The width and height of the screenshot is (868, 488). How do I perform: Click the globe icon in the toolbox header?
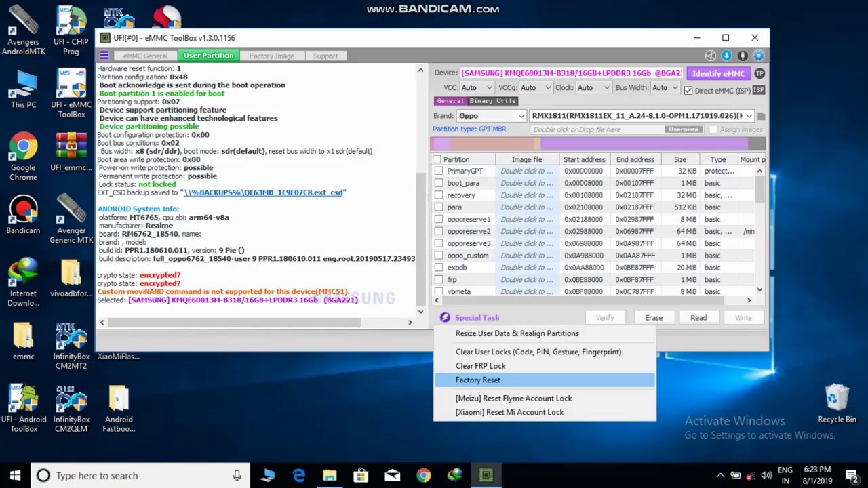(711, 56)
